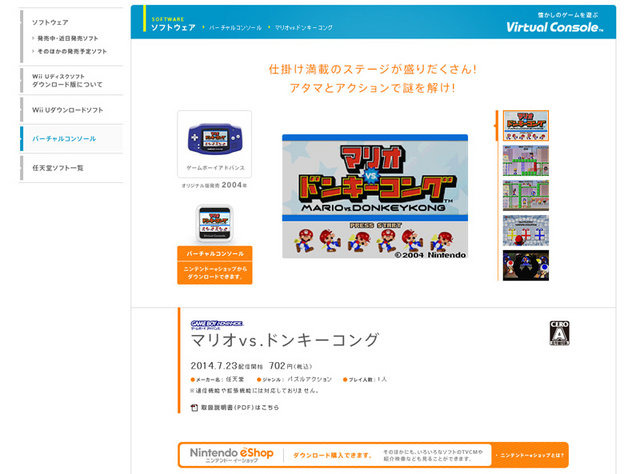Image resolution: width=640 pixels, height=474 pixels.
Task: Click the ジャンル パズルアクション text
Action: (x=294, y=379)
